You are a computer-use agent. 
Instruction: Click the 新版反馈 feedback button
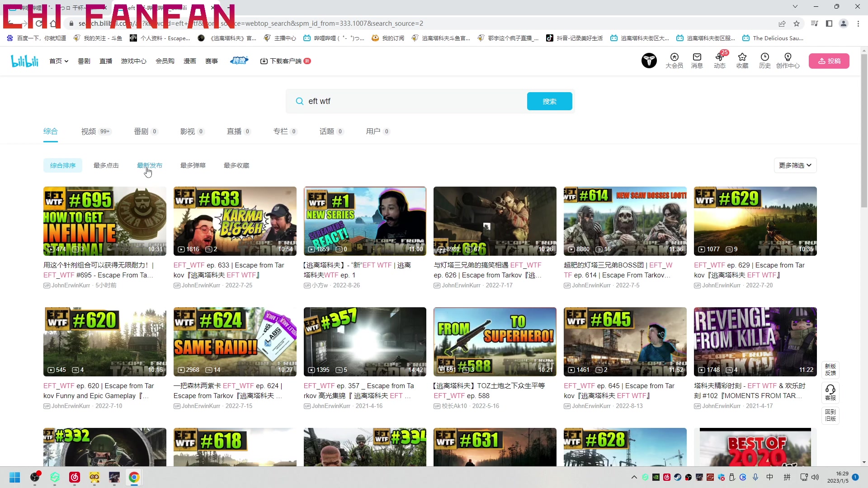click(830, 369)
